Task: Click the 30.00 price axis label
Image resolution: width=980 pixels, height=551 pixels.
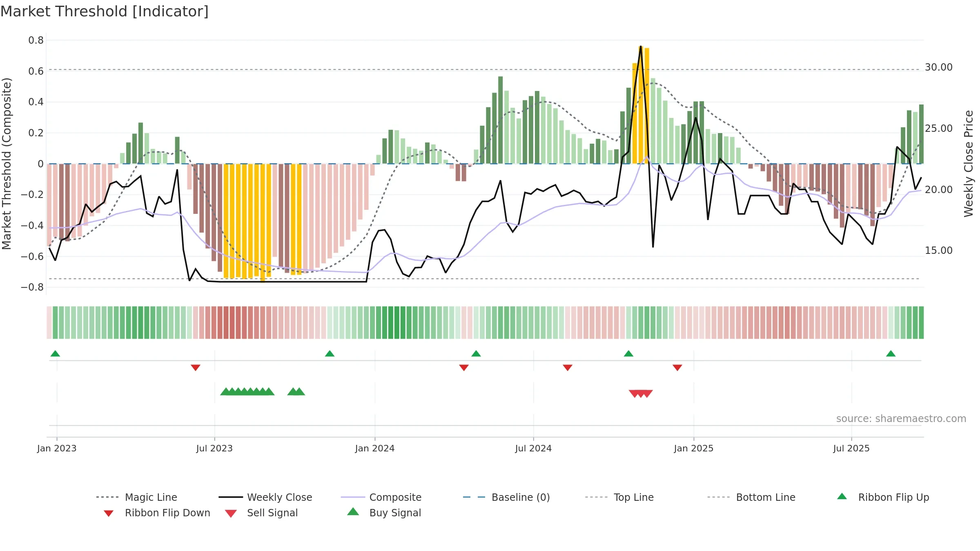Action: click(x=939, y=67)
